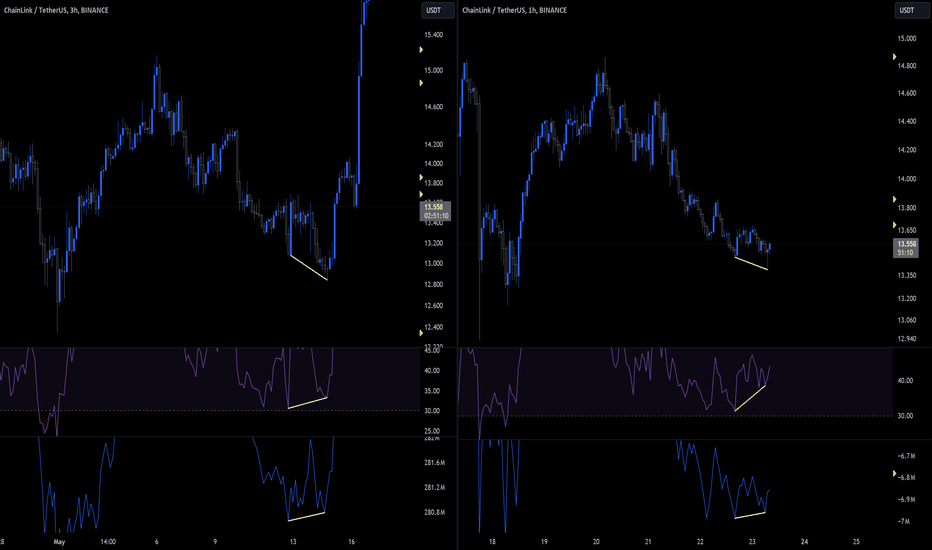The image size is (932, 550).
Task: Click yellow marker near 12.400 on 3h axis
Action: point(421,333)
